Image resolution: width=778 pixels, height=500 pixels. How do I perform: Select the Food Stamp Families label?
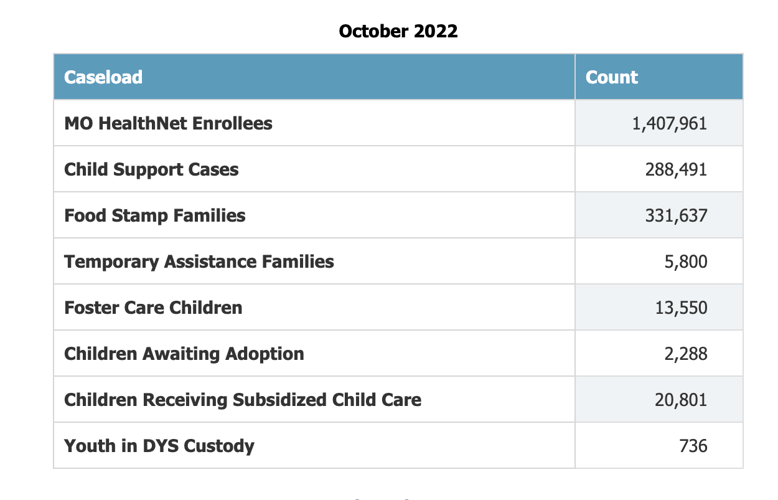click(x=154, y=215)
